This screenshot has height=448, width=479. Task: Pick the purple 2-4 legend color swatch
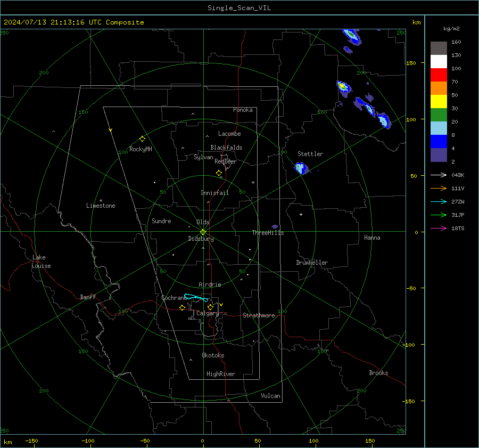click(x=439, y=154)
